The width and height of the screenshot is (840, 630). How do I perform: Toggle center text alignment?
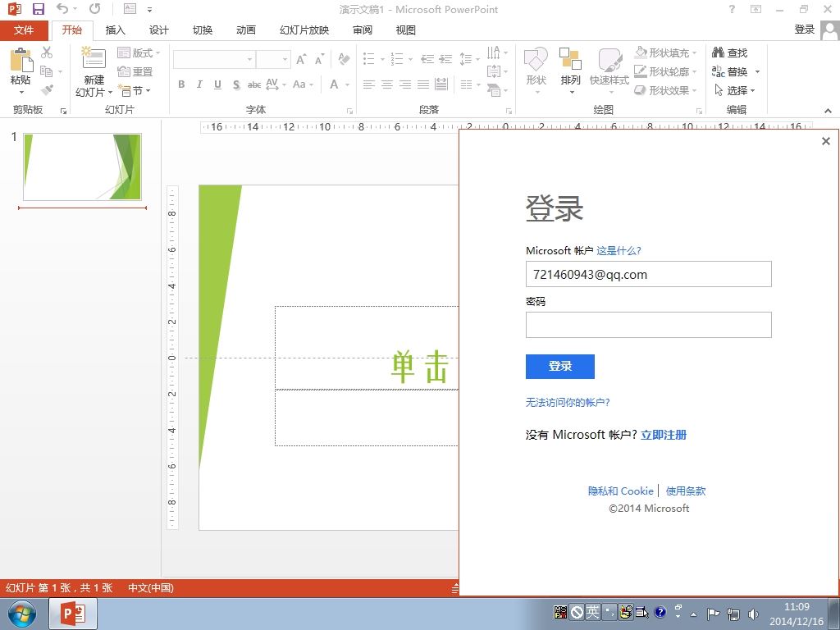click(x=387, y=84)
